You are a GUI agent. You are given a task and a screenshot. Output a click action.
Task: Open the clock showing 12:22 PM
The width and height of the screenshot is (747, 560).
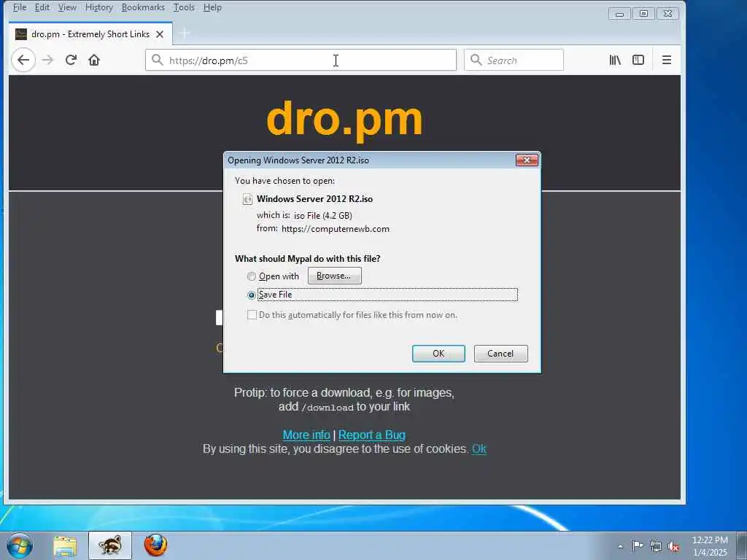click(710, 545)
